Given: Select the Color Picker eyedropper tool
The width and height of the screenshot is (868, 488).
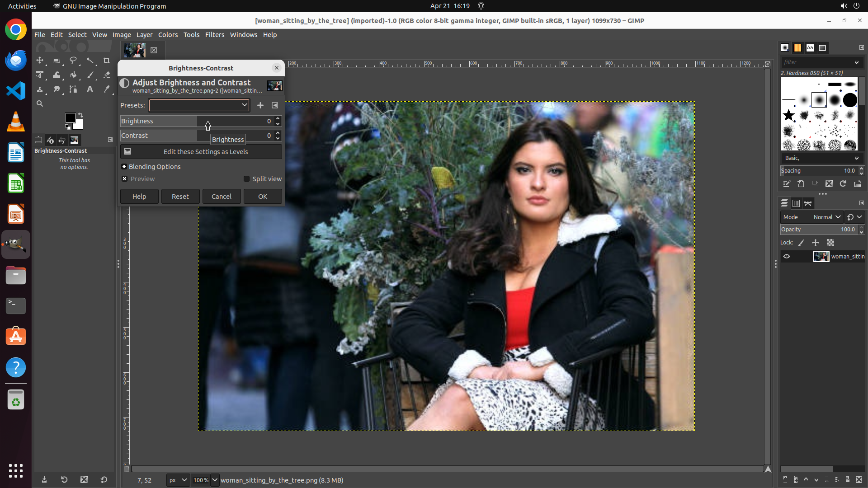Looking at the screenshot, I should pos(107,89).
